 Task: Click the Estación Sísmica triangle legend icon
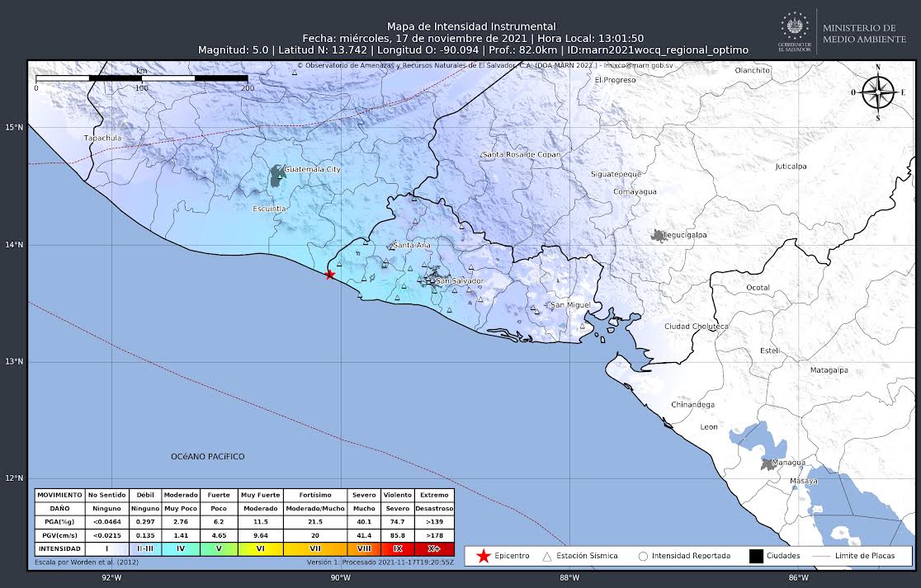(x=546, y=556)
